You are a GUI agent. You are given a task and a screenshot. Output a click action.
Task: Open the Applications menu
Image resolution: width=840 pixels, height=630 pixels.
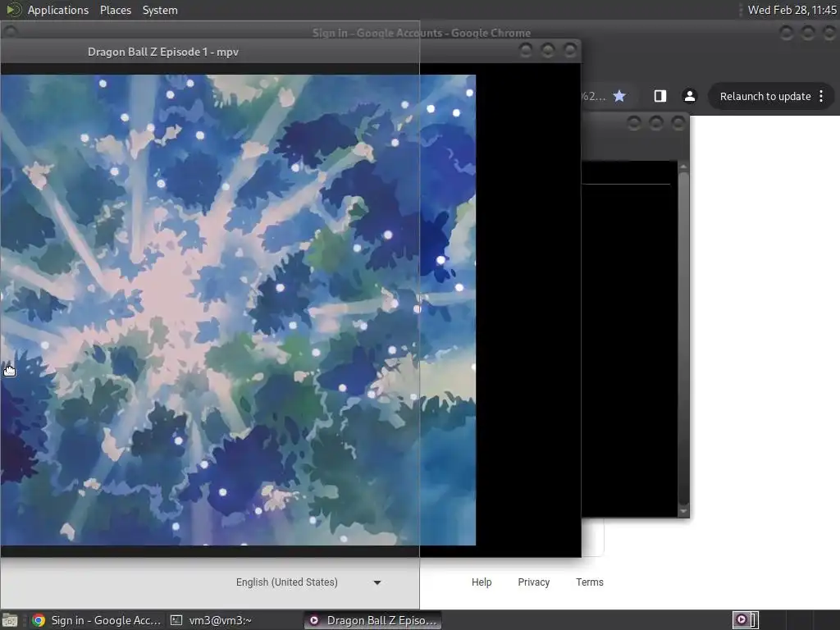pos(58,10)
